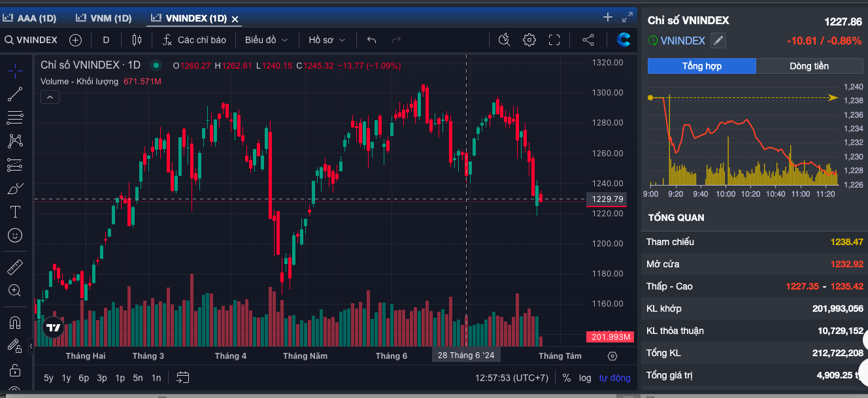Click the blue C logo icon
The height and width of the screenshot is (398, 868).
pyautogui.click(x=624, y=40)
